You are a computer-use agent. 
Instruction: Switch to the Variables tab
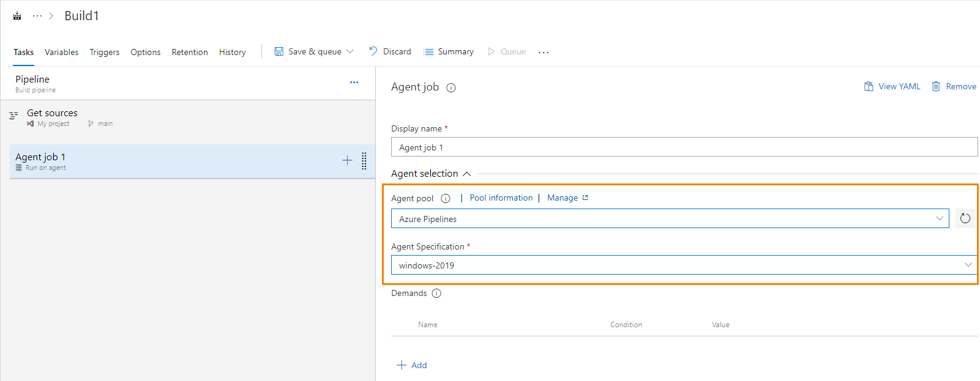61,52
